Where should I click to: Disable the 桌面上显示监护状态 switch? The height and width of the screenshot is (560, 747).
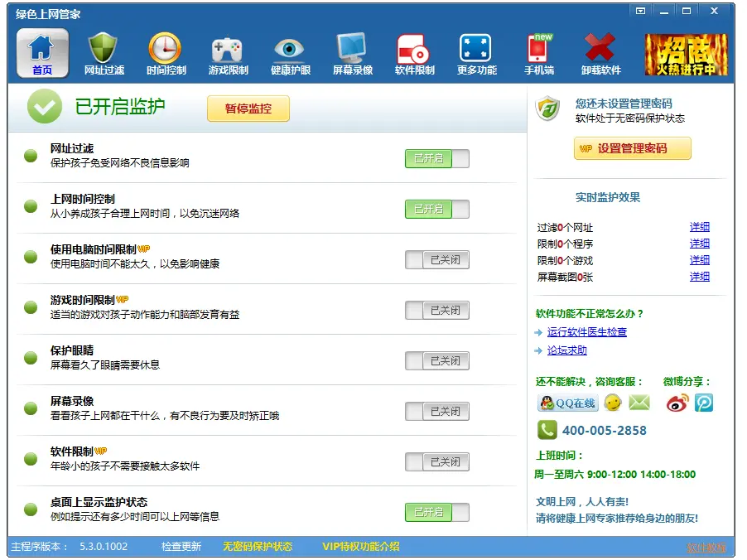click(x=436, y=513)
